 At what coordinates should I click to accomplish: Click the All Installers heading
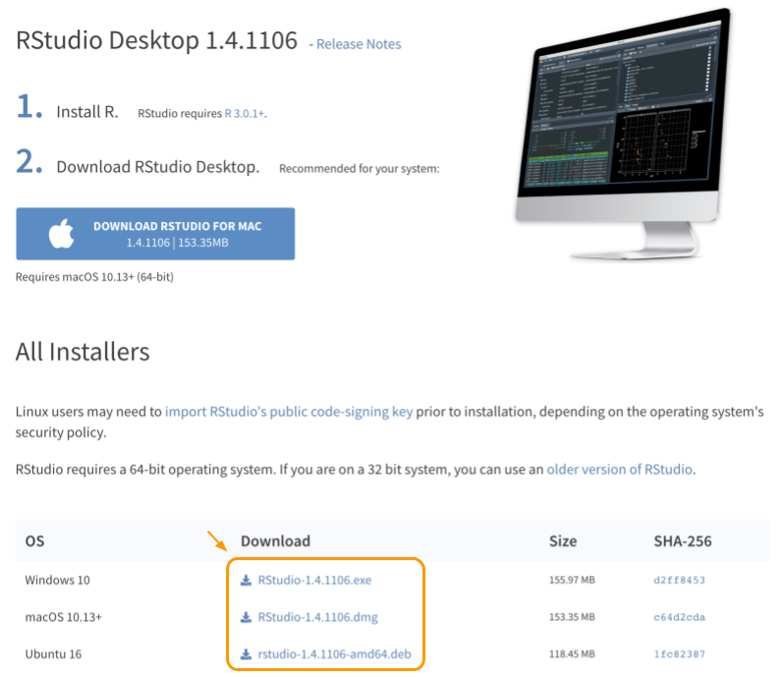pos(83,352)
